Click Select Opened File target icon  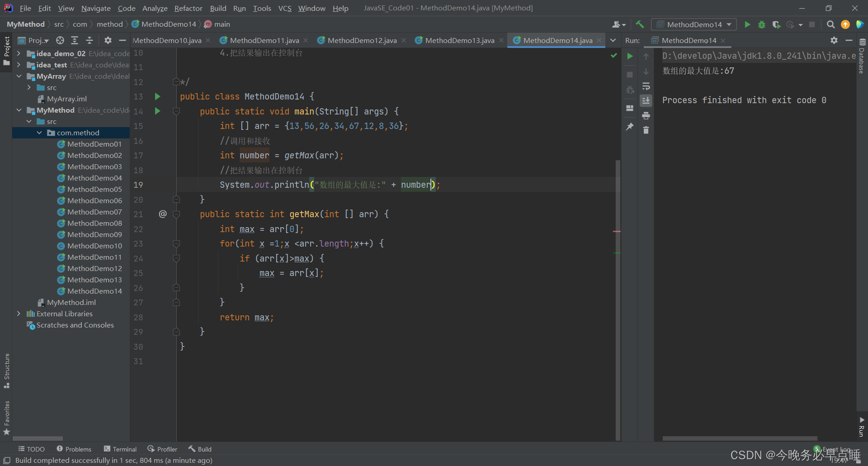tap(60, 40)
